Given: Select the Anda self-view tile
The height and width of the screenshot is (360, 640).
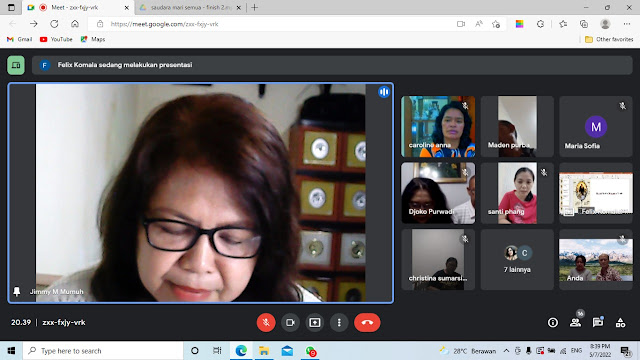Looking at the screenshot, I should point(596,260).
